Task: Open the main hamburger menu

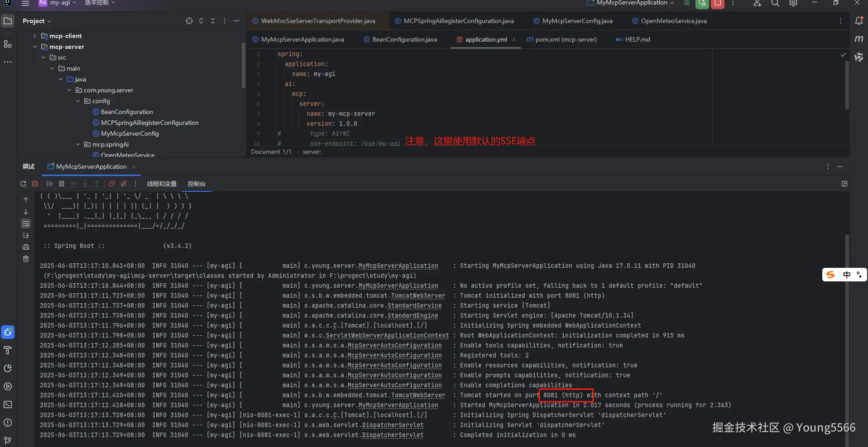Action: (25, 3)
